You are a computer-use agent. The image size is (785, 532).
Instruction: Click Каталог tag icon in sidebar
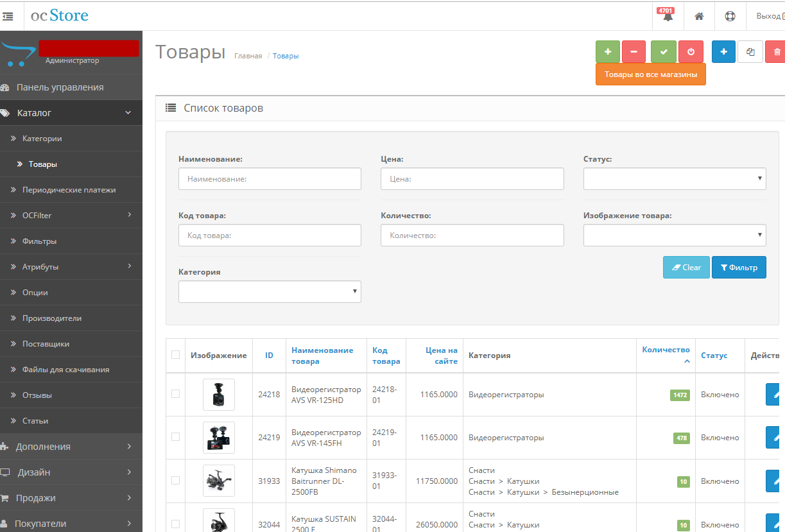point(5,113)
